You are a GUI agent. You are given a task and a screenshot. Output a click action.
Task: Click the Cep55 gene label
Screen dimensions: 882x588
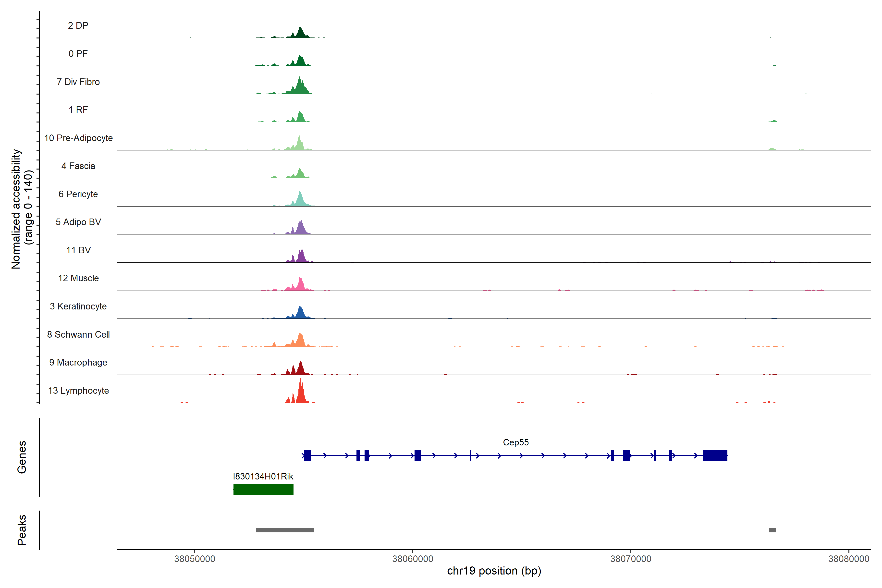[516, 442]
